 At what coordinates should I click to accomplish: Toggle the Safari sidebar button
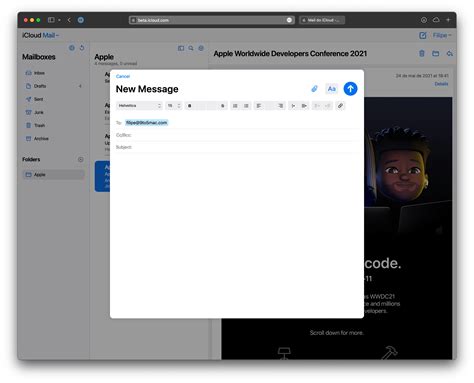[x=51, y=20]
